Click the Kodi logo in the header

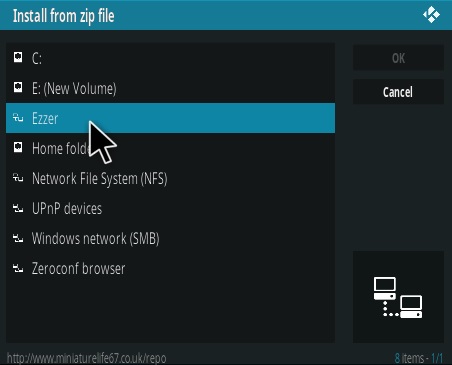coord(431,15)
